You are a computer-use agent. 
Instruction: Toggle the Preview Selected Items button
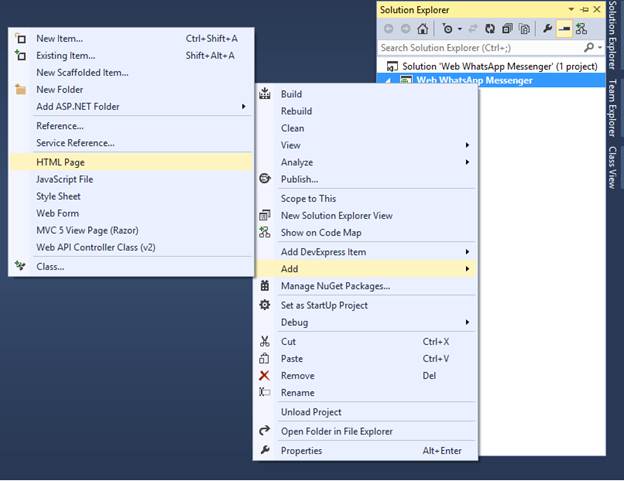point(564,29)
